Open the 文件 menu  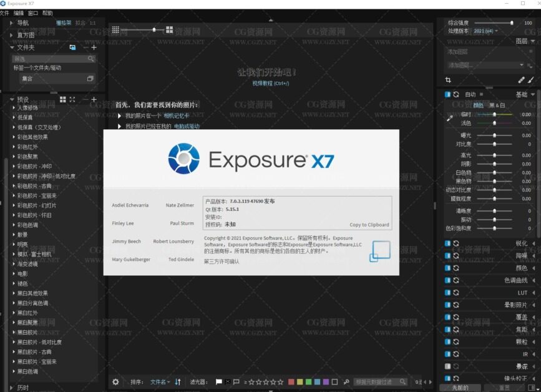[x=4, y=13]
